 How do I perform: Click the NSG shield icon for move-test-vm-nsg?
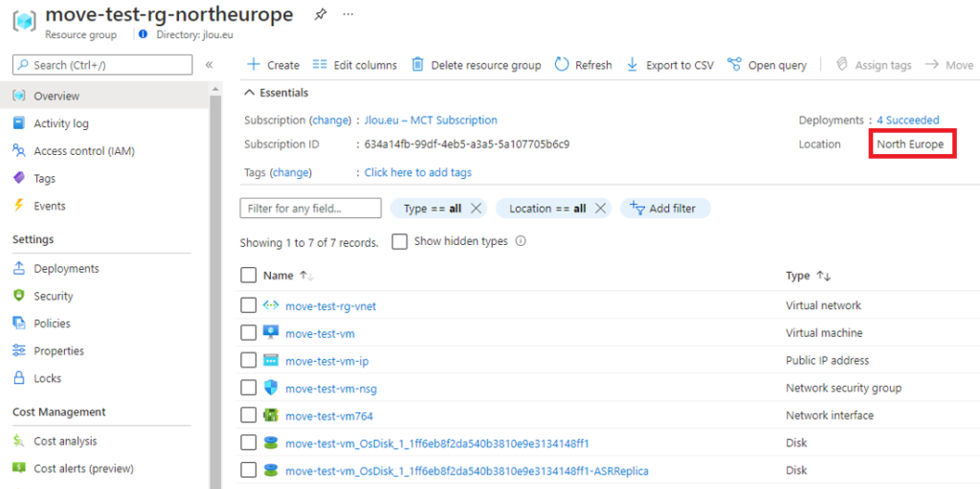(270, 389)
